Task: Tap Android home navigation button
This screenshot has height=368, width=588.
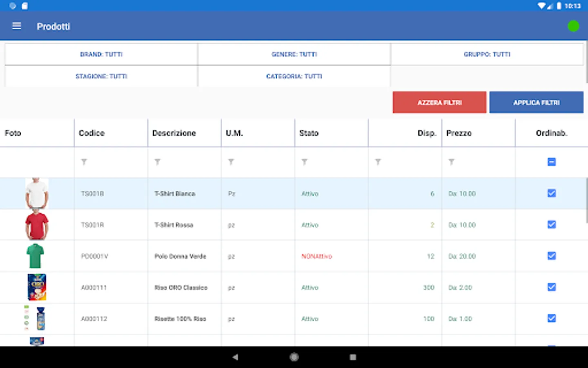Action: click(x=294, y=357)
